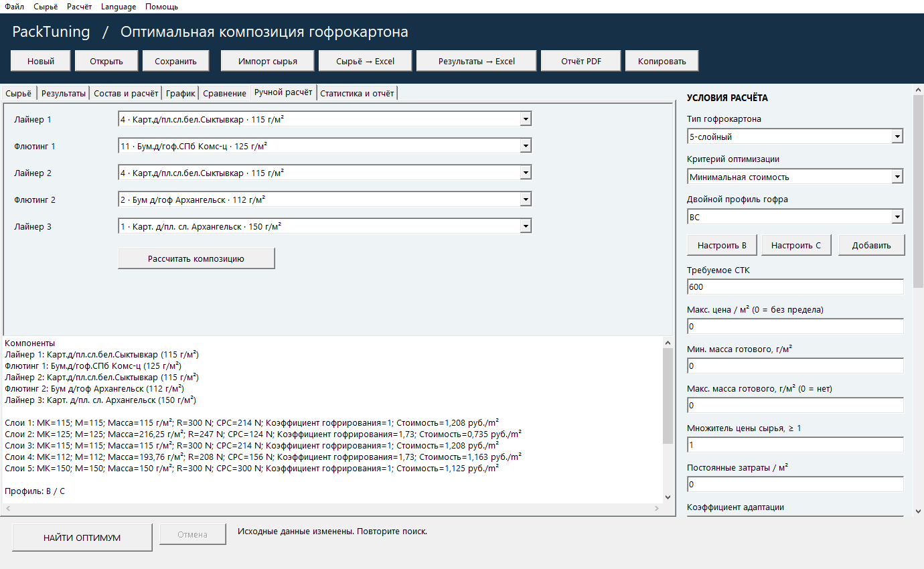Open a file via Открыть button
The image size is (924, 569).
[107, 61]
